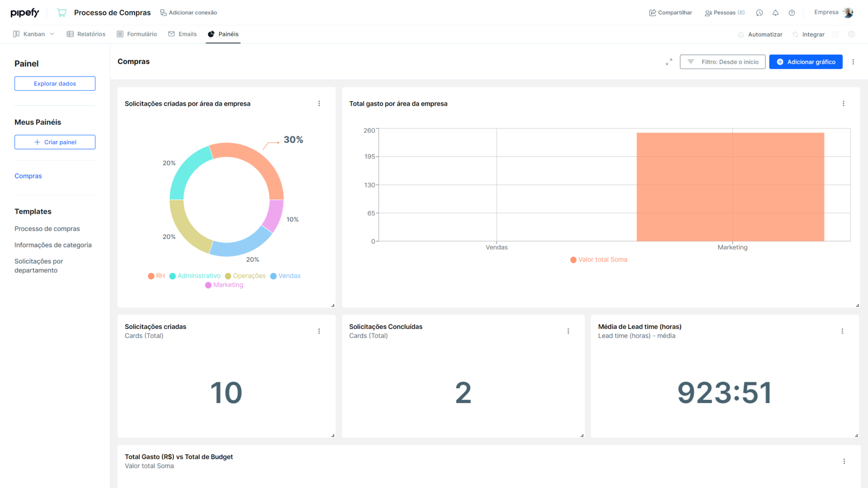Image resolution: width=868 pixels, height=488 pixels.
Task: Toggle Valor total Soma legend item
Action: [x=599, y=259]
